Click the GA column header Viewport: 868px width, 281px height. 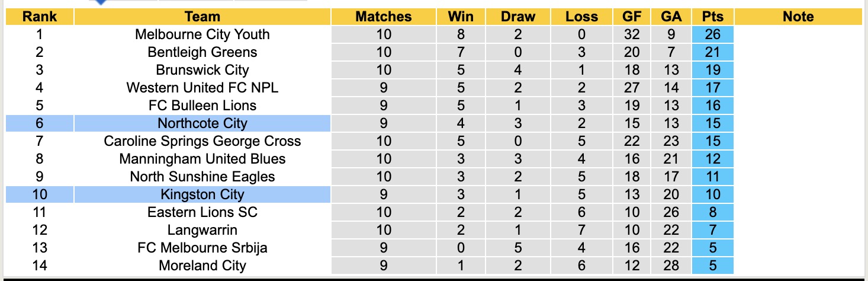point(671,17)
